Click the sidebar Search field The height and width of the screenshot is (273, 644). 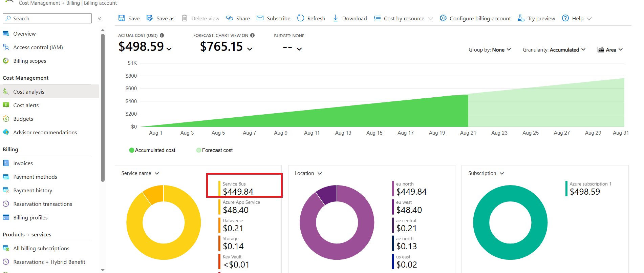pyautogui.click(x=47, y=18)
